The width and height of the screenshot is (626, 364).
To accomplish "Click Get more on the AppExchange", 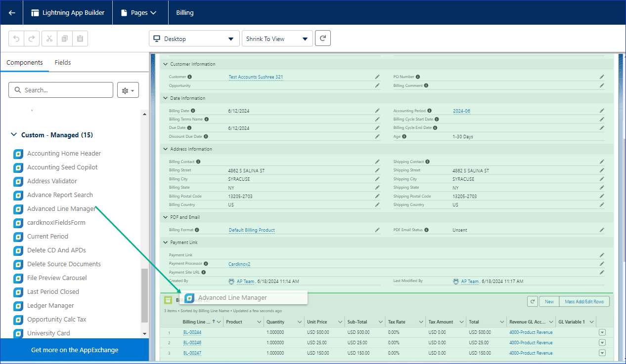I will point(75,350).
